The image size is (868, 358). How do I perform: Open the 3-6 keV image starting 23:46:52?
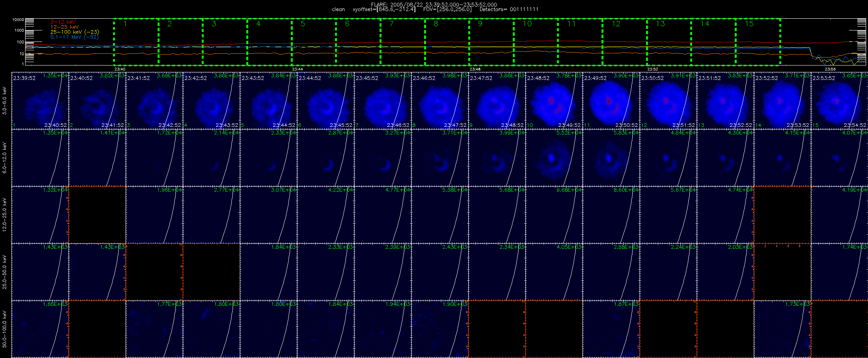tap(440, 101)
